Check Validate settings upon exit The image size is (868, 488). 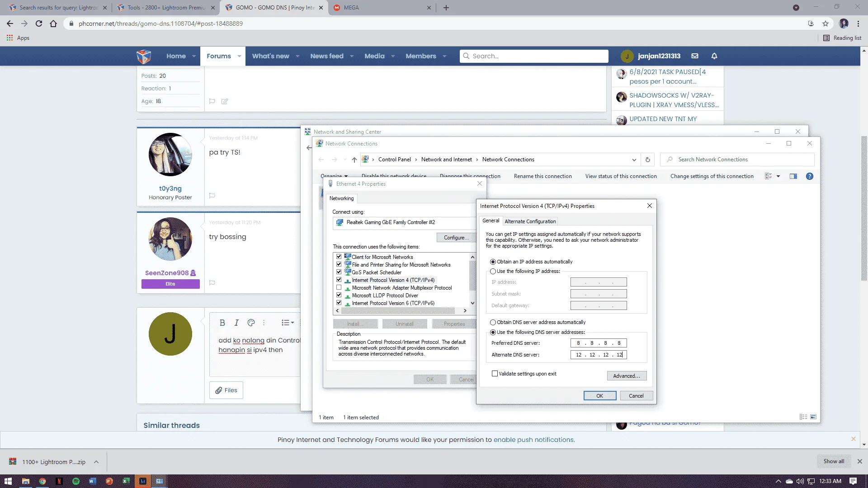pos(495,374)
